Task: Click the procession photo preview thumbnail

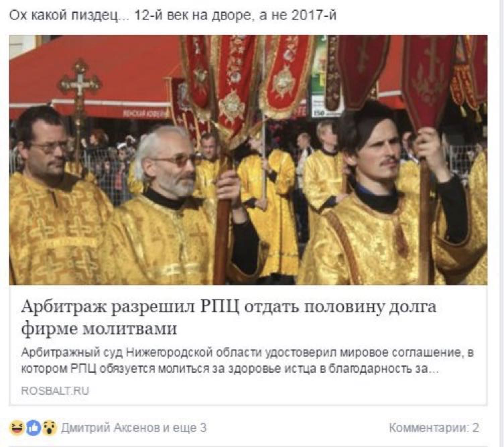Action: point(248,160)
